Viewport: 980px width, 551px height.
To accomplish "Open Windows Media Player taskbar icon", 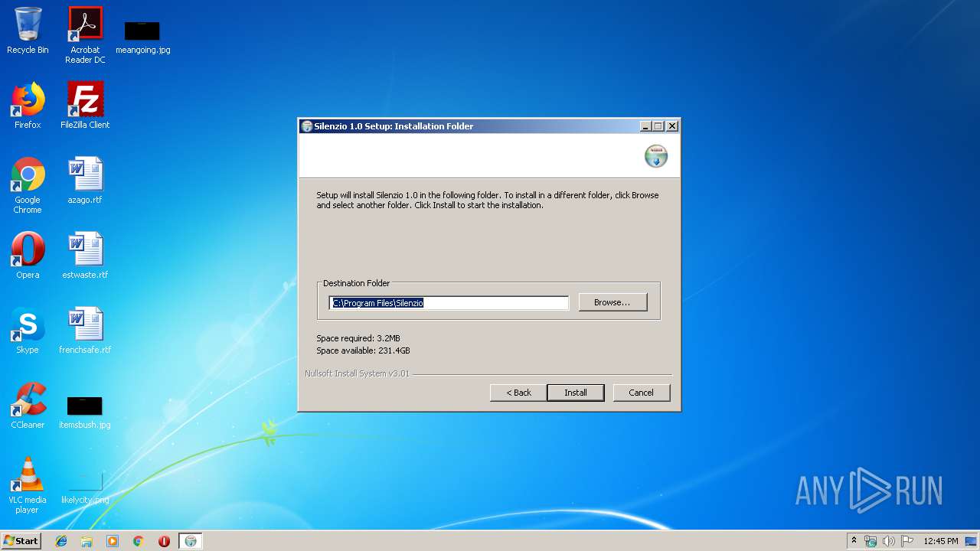I will point(113,541).
